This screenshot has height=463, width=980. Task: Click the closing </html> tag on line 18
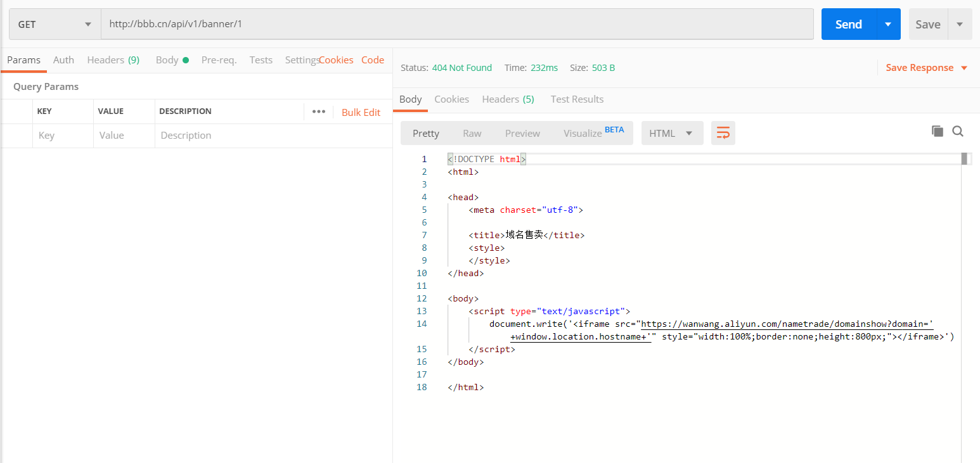coord(465,387)
